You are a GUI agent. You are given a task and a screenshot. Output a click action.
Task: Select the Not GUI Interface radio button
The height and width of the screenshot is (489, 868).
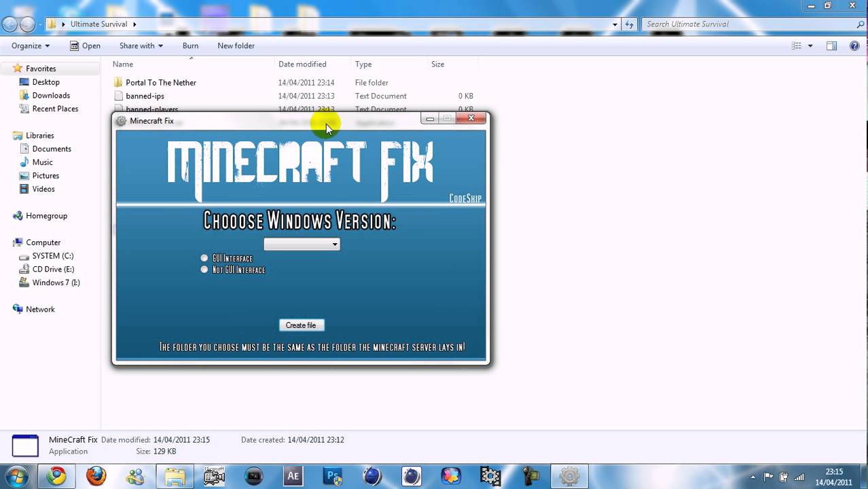point(204,270)
